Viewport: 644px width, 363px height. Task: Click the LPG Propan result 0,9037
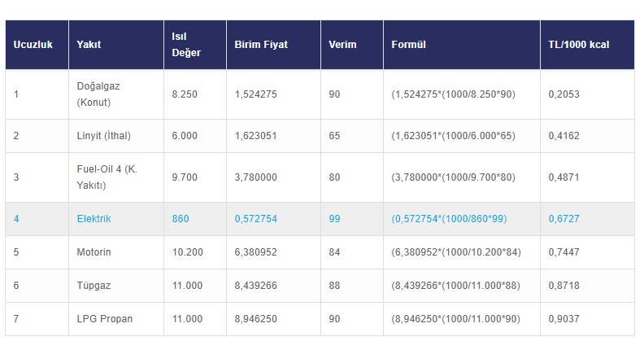tap(564, 319)
